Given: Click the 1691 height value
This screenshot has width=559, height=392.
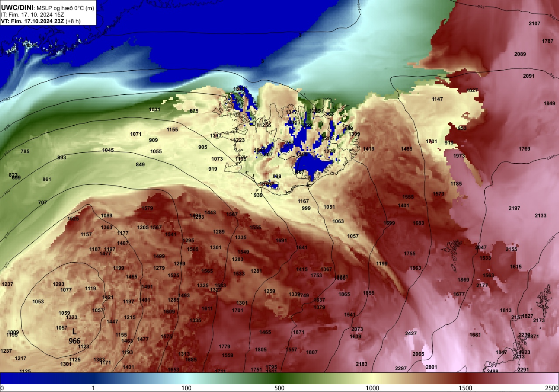Looking at the screenshot, I should click(281, 241).
